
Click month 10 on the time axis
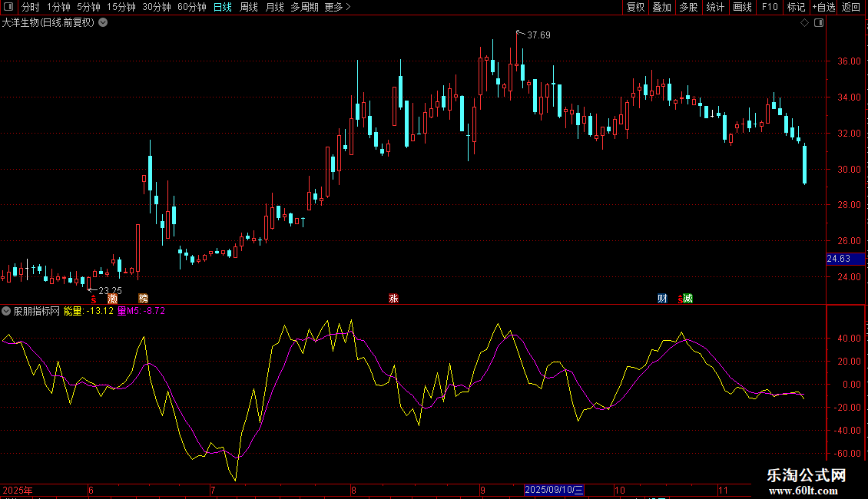coord(619,490)
